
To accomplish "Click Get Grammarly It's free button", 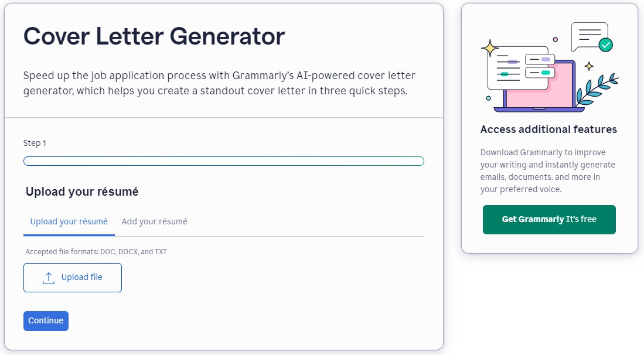I will pyautogui.click(x=549, y=220).
